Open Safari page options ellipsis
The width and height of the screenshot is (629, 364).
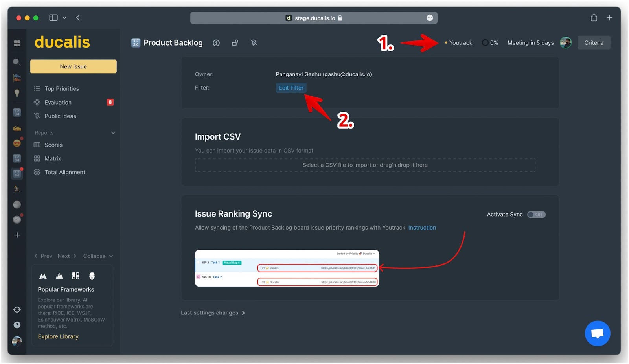(430, 18)
